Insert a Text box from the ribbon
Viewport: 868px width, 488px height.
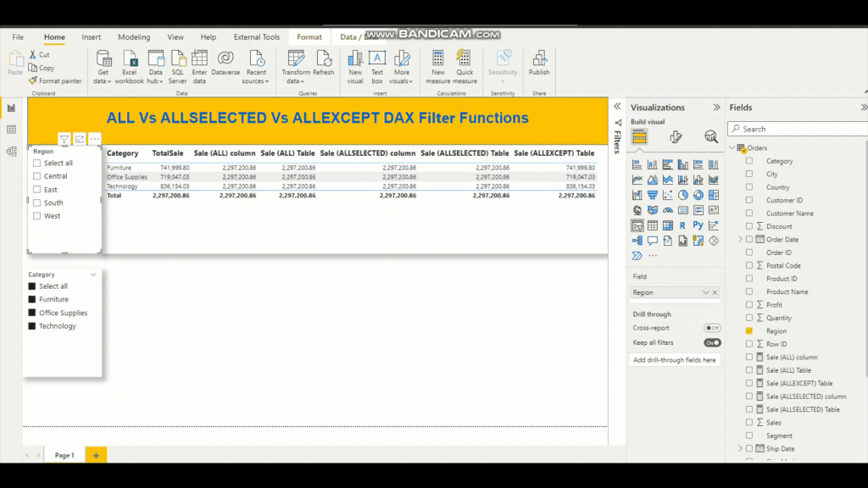[376, 65]
